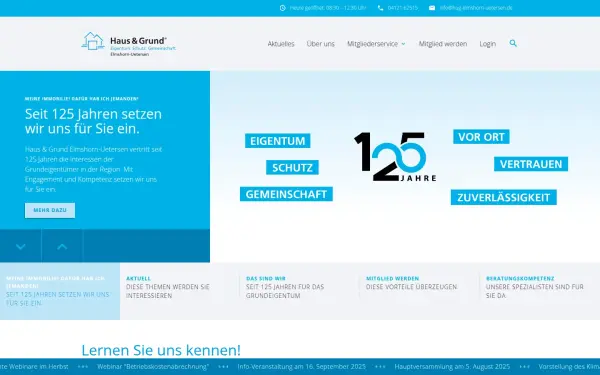This screenshot has height=375, width=600.
Task: Go to previous slide with up chevron
Action: tap(62, 246)
